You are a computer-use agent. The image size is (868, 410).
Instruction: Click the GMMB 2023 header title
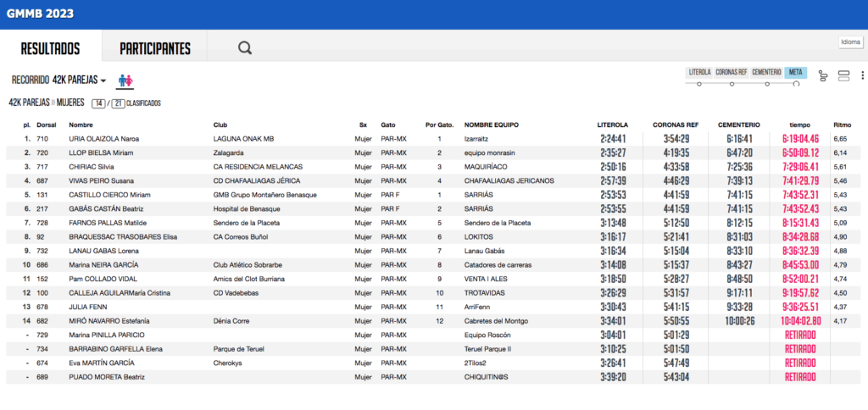click(x=40, y=14)
